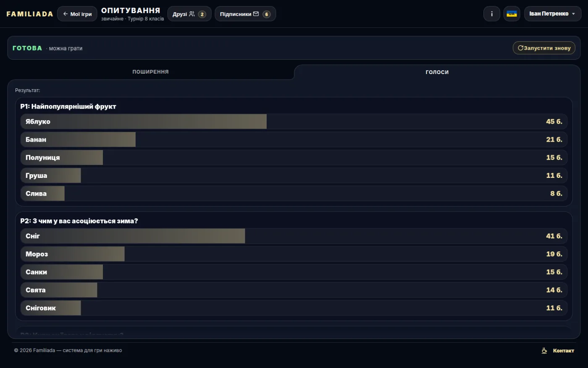Screen dimensions: 588x368
Task: Click the subscribers count badge 6
Action: pos(266,14)
